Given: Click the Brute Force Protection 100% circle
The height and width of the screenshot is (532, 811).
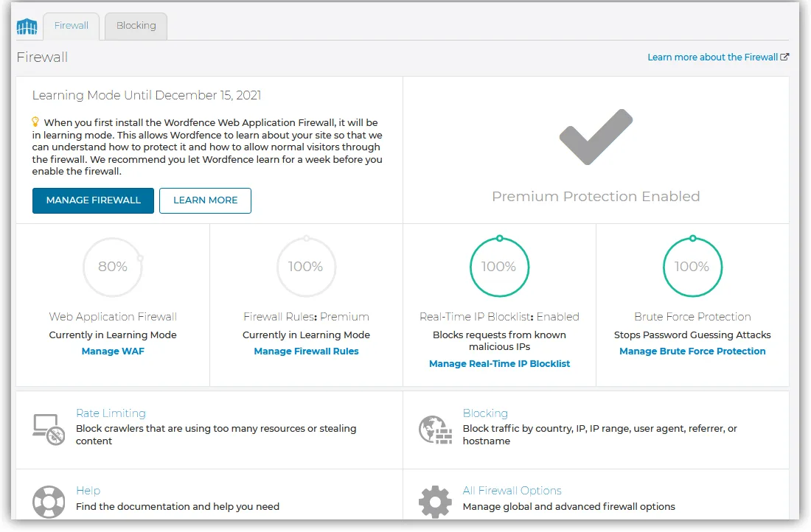Looking at the screenshot, I should click(692, 267).
